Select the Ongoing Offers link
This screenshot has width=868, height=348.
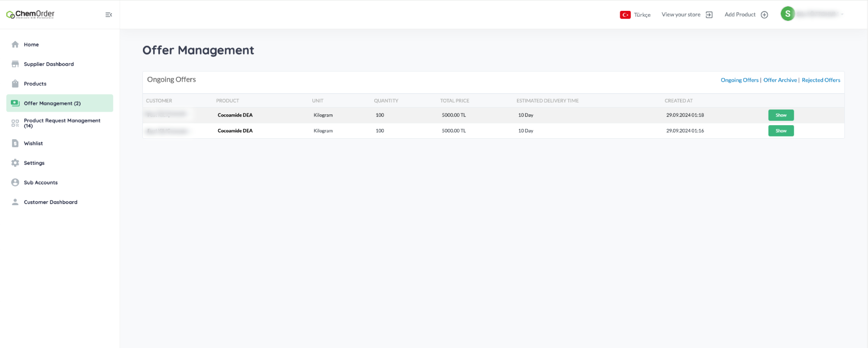[739, 80]
